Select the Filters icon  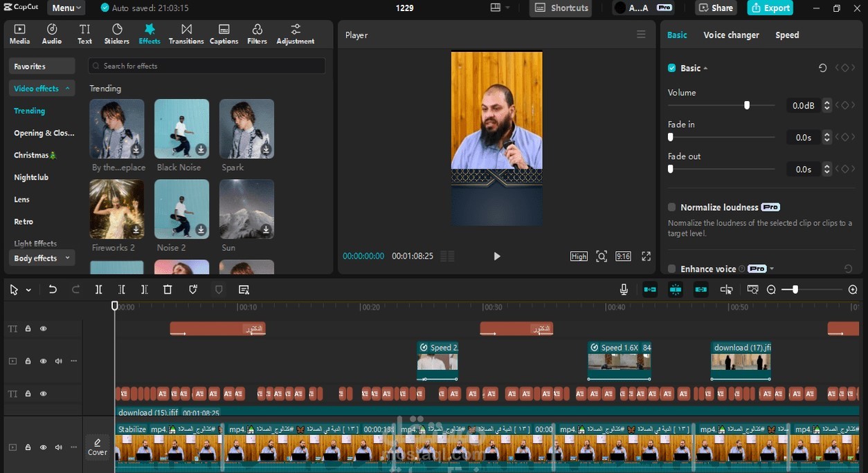pos(257,34)
